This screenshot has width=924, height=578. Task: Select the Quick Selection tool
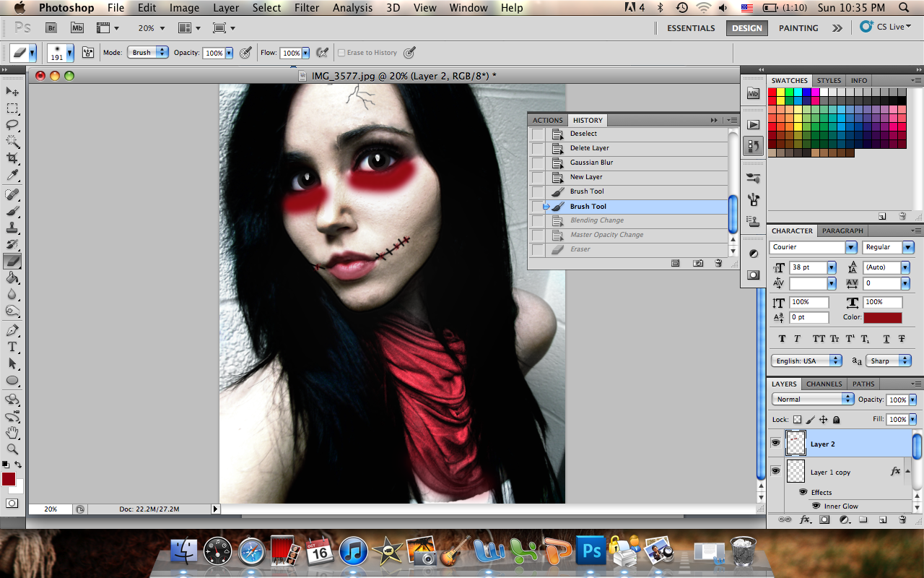12,142
